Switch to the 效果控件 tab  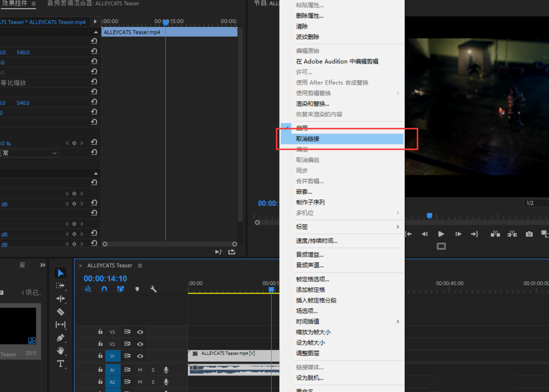click(15, 4)
